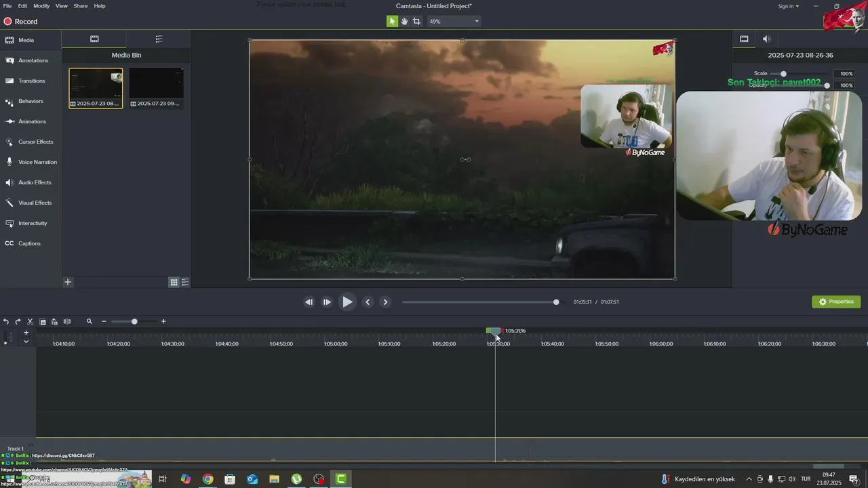Viewport: 868px width, 488px height.
Task: Click the 1:05:00;00 mark on timeline ruler
Action: coord(335,344)
